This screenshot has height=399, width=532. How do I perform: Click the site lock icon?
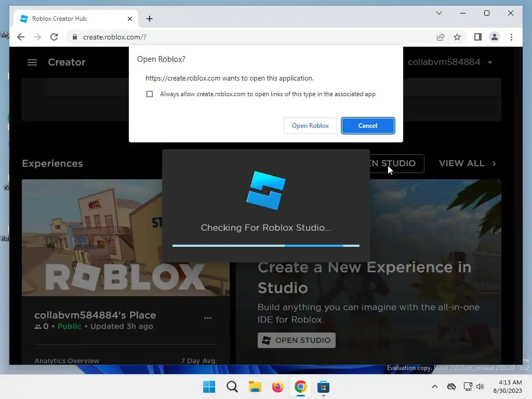point(75,37)
